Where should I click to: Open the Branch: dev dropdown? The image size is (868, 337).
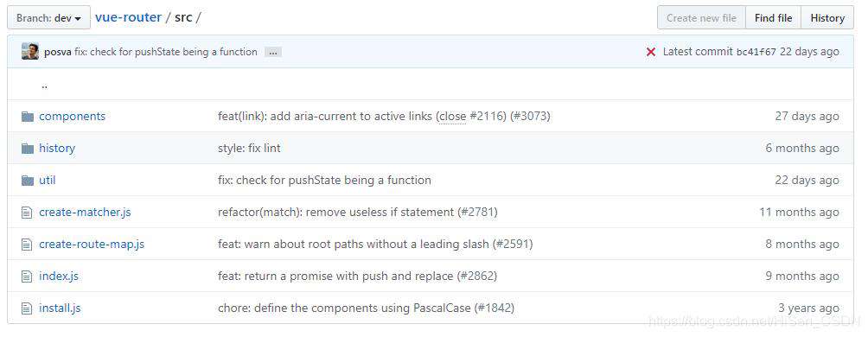tap(48, 18)
